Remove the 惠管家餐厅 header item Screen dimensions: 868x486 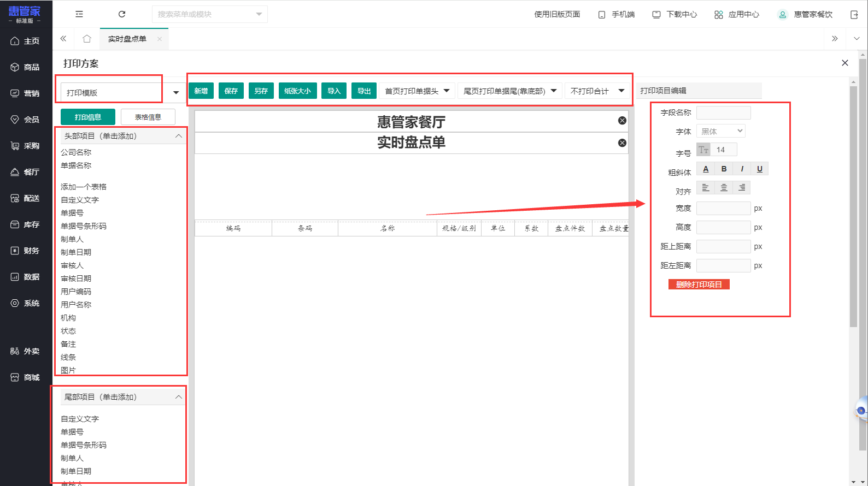click(x=622, y=121)
